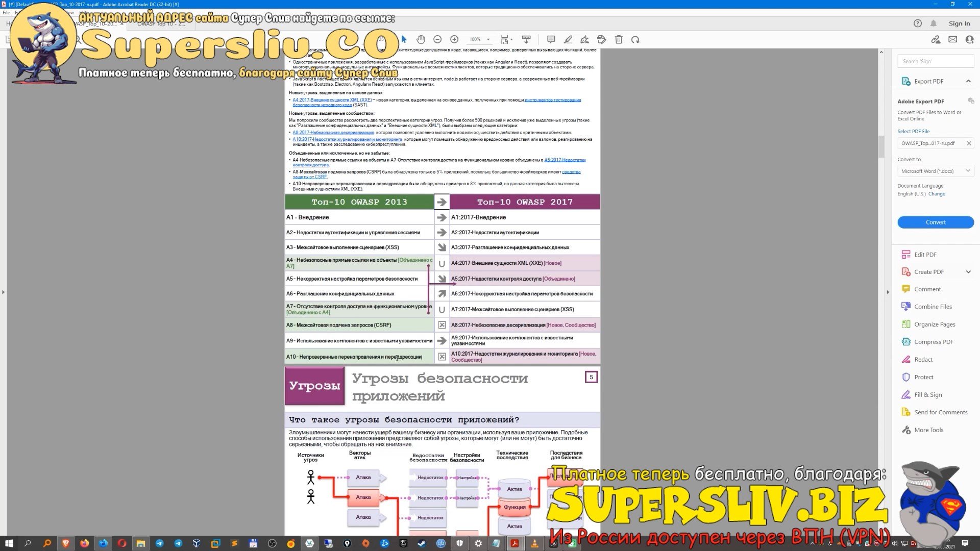
Task: Open the Combine Files tool
Action: point(933,307)
